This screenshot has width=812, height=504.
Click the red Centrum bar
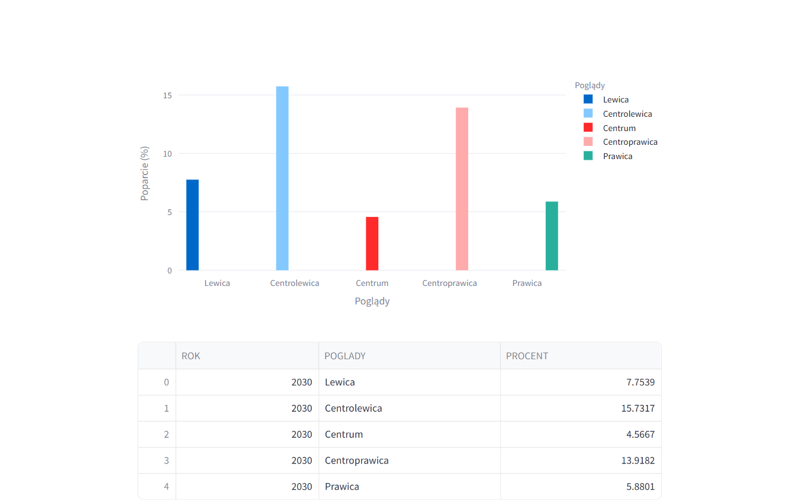click(x=372, y=244)
